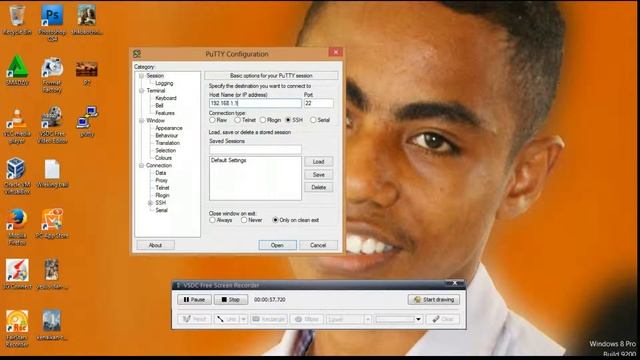
Task: Collapse the Window category tree node
Action: pyautogui.click(x=141, y=120)
